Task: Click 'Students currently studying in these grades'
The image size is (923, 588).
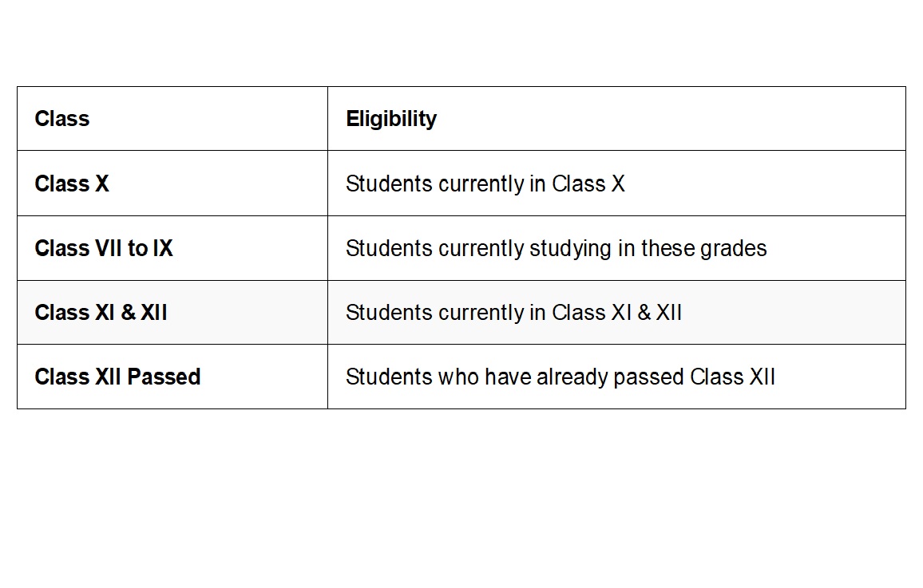Action: point(557,249)
